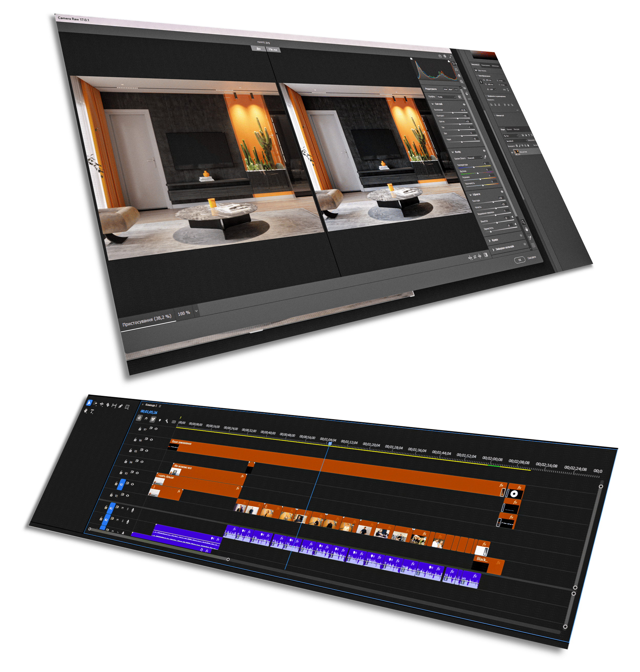640x672 pixels.
Task: Click the Auto edit button
Action: click(445, 90)
